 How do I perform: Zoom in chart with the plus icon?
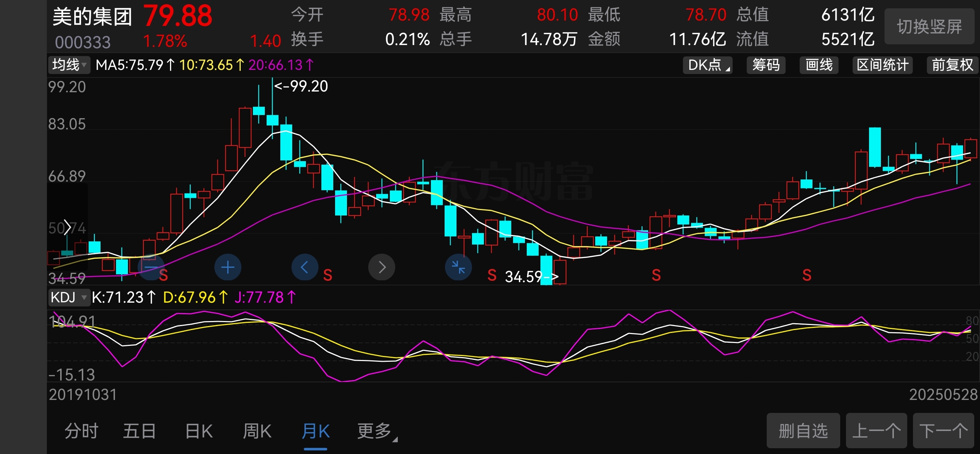click(228, 267)
